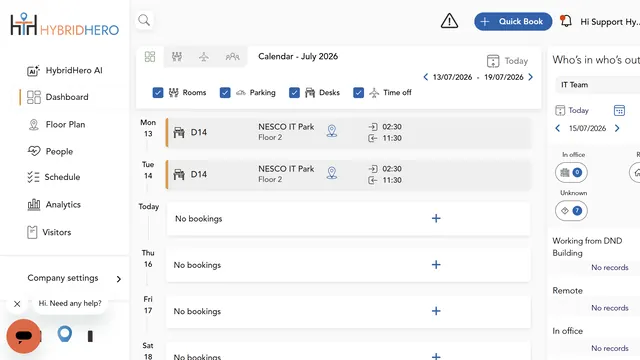Open Tuesday 14 D14 desk booking
This screenshot has width=640, height=360.
[x=349, y=175]
